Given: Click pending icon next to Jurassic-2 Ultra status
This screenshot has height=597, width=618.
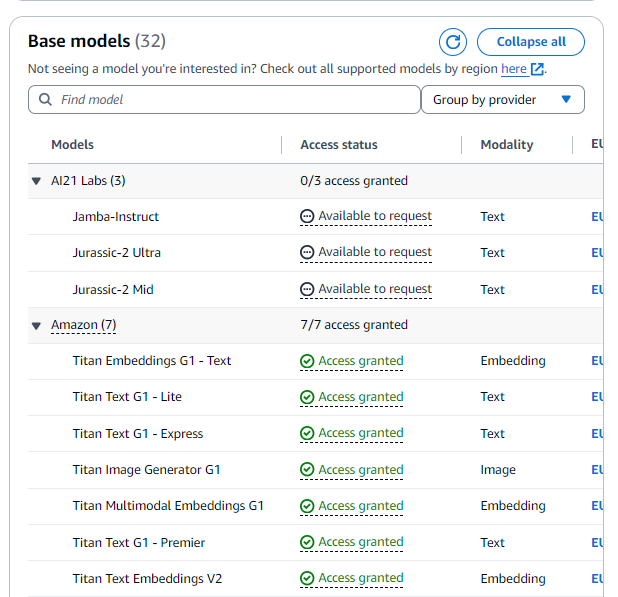Looking at the screenshot, I should coord(307,252).
